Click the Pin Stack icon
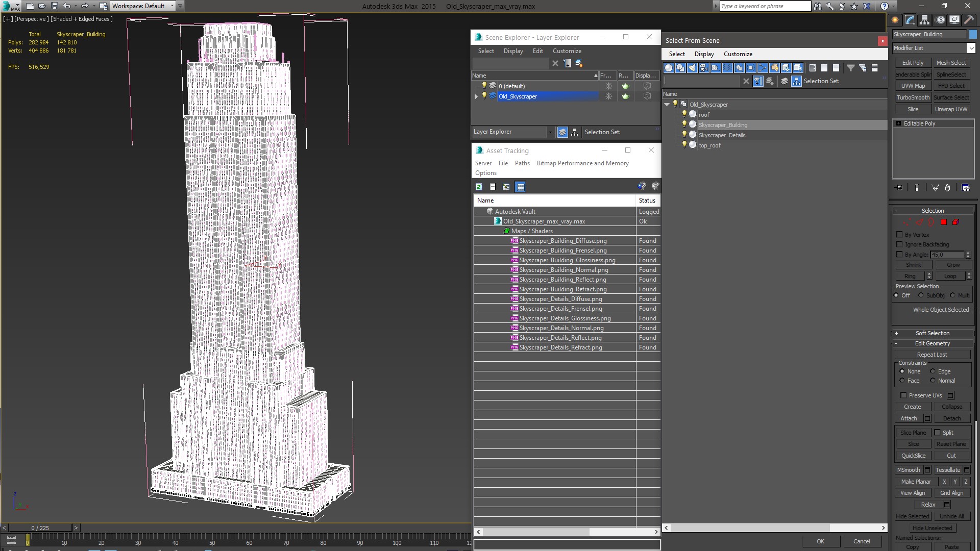This screenshot has height=551, width=980. click(899, 188)
